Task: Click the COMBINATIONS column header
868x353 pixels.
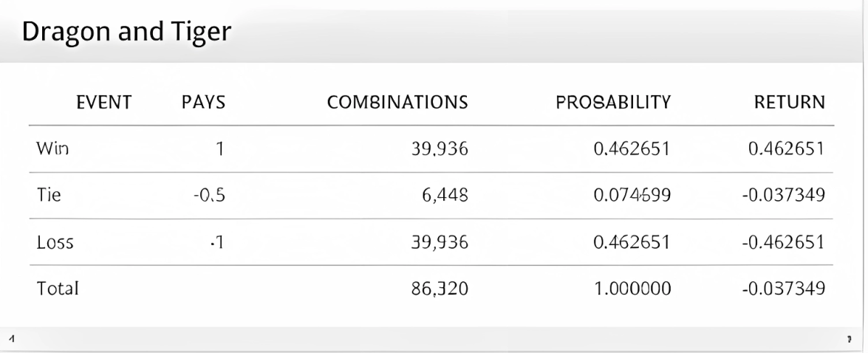Action: coord(398,104)
